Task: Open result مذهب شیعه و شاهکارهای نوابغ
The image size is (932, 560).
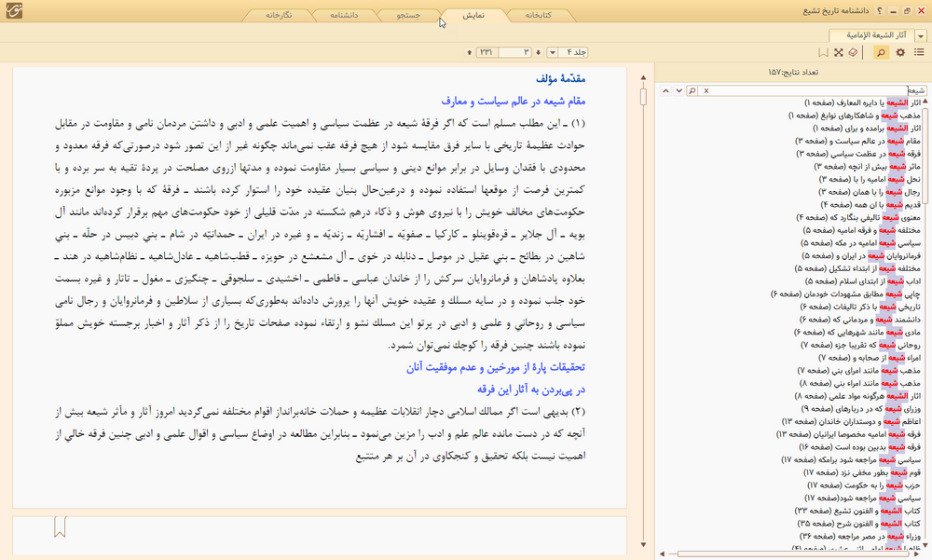Action: (x=854, y=116)
